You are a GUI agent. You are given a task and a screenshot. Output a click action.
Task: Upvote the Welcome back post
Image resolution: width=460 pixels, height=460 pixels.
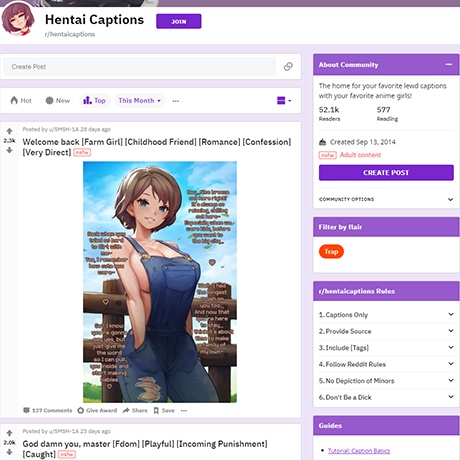coord(9,131)
